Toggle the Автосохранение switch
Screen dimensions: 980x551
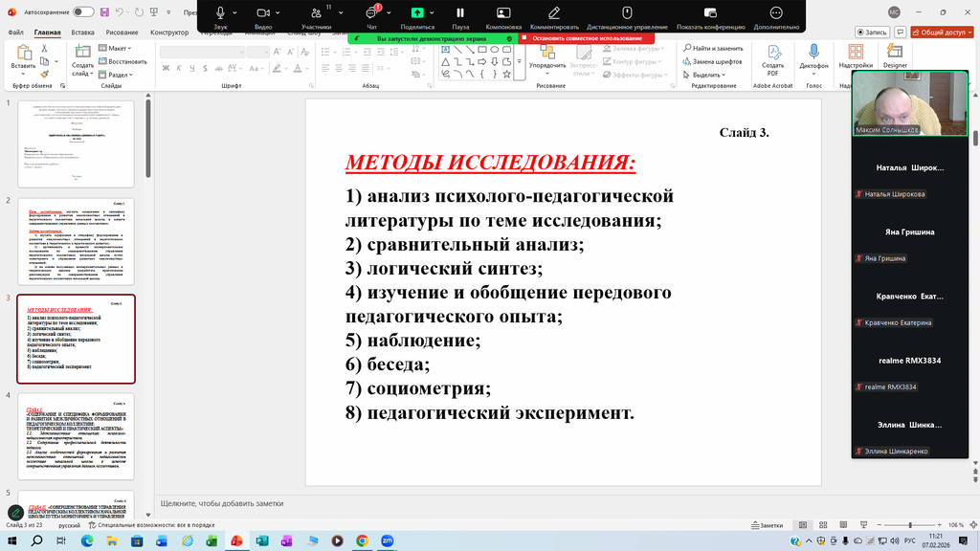click(83, 11)
